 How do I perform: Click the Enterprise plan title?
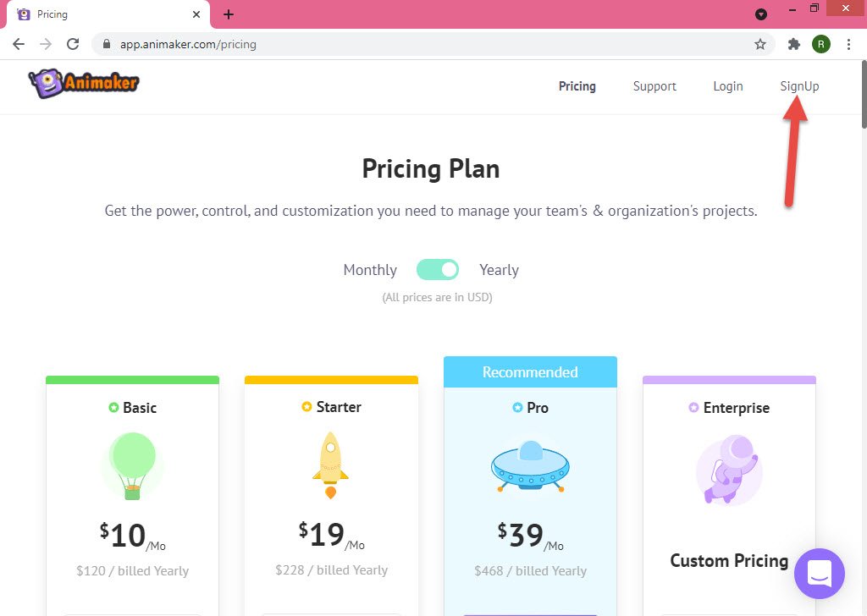pos(736,408)
